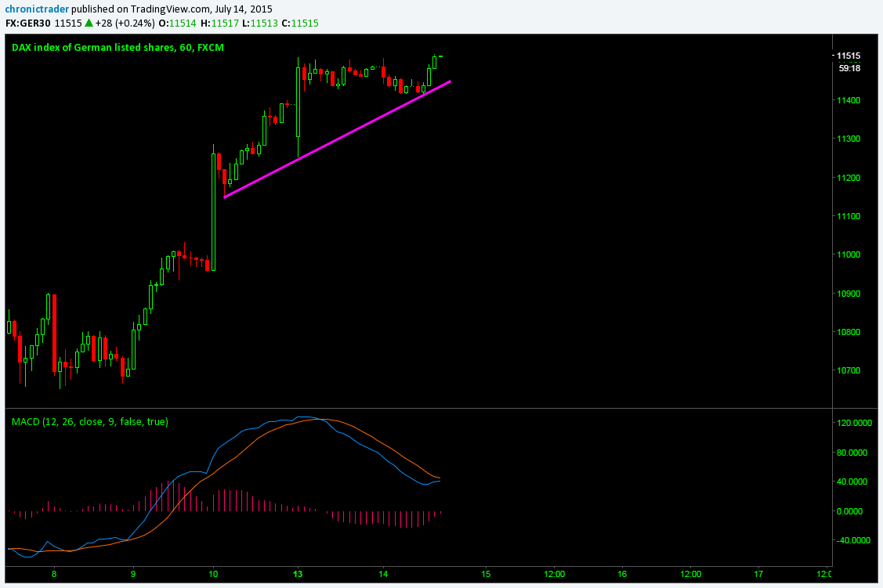Click the -40.0000 MACD scale label
Viewport: 883px width, 588px height.
(855, 540)
